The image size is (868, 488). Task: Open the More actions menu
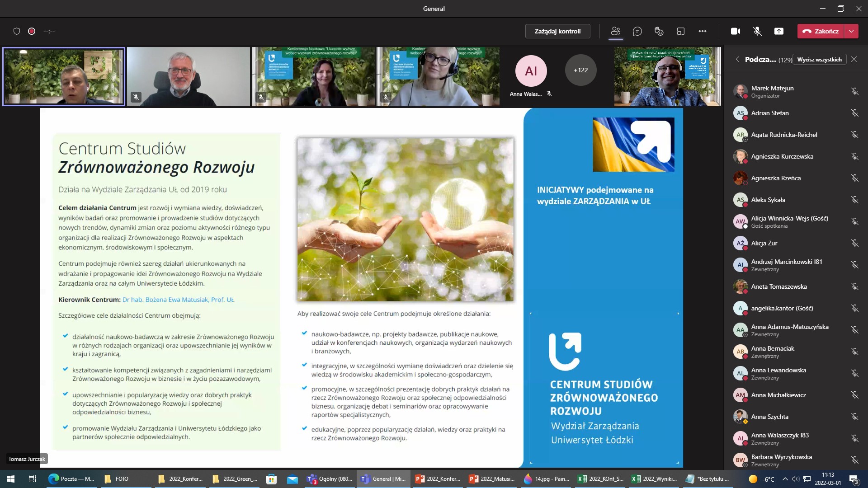pyautogui.click(x=703, y=31)
